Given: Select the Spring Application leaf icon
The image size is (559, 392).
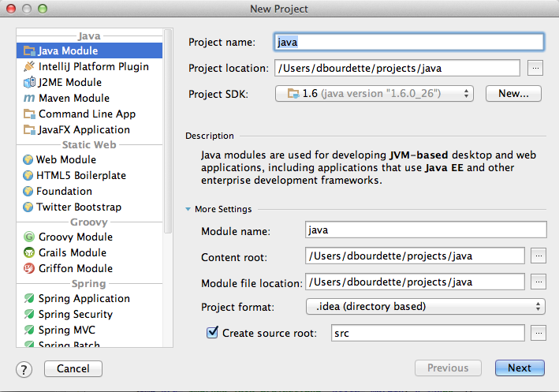Looking at the screenshot, I should pyautogui.click(x=29, y=298).
